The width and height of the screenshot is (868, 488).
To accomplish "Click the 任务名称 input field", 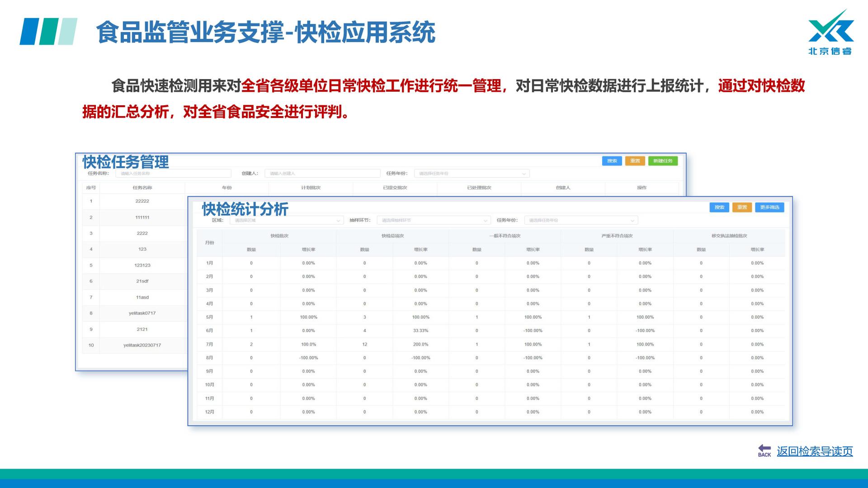I will pos(173,174).
